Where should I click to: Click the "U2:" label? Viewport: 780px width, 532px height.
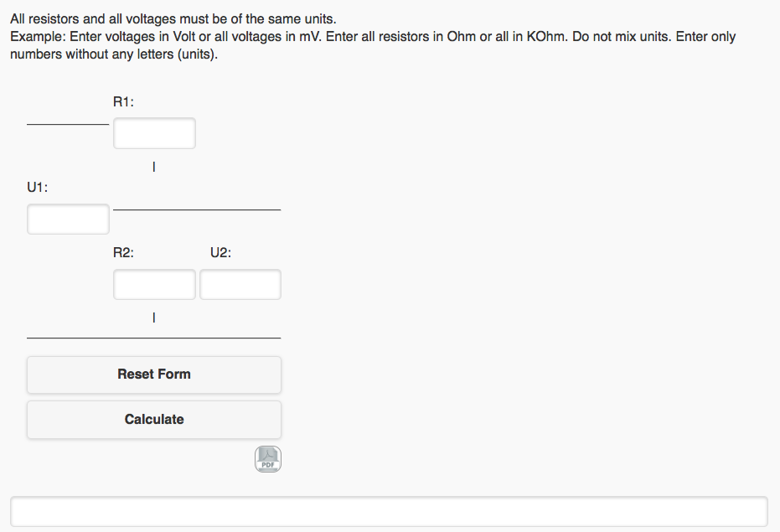pos(220,253)
